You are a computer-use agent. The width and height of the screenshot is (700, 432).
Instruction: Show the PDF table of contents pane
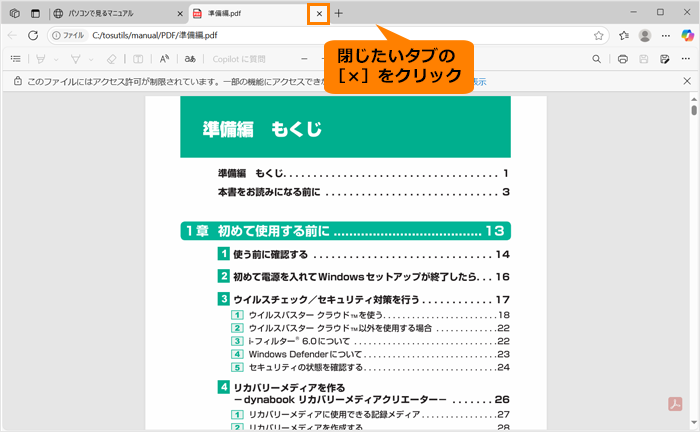[16, 59]
